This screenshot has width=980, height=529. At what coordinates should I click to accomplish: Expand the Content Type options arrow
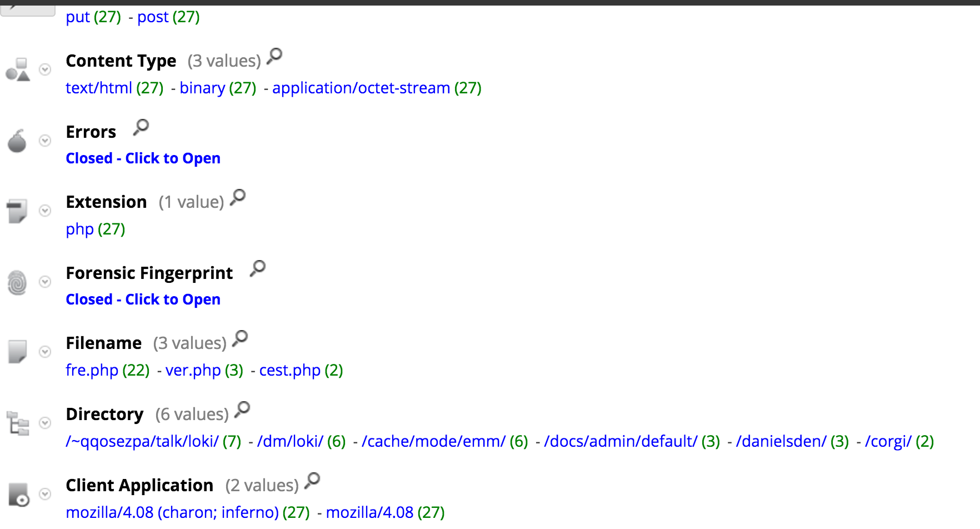45,69
